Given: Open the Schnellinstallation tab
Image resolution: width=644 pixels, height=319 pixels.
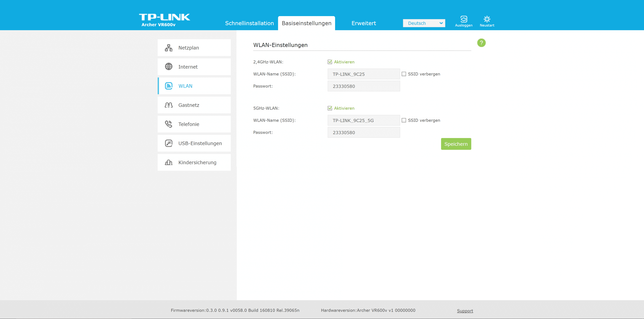Looking at the screenshot, I should click(249, 23).
